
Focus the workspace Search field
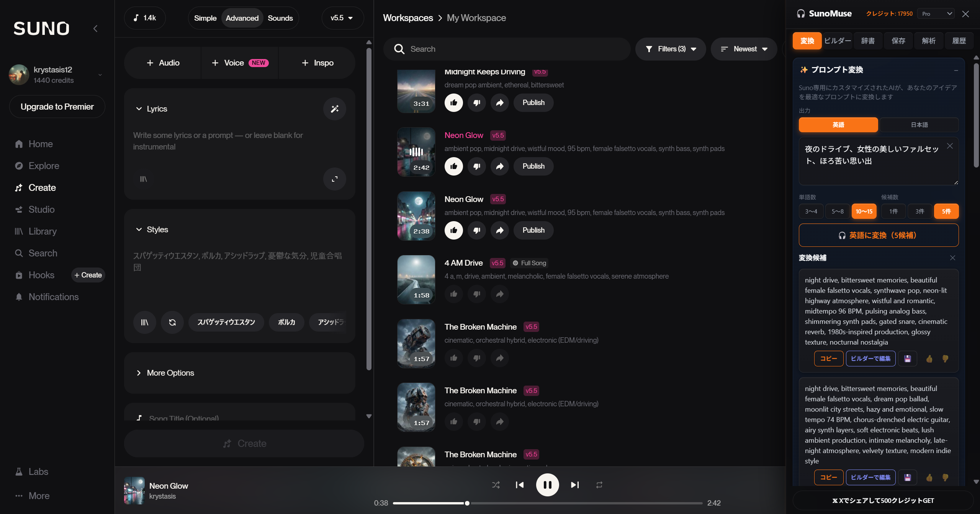pyautogui.click(x=507, y=49)
